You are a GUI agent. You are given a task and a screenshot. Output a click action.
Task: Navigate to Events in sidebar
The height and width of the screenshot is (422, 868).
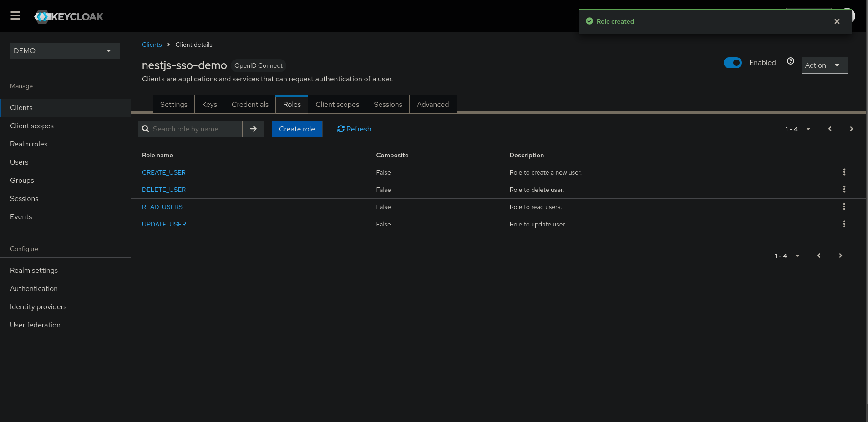point(65,217)
